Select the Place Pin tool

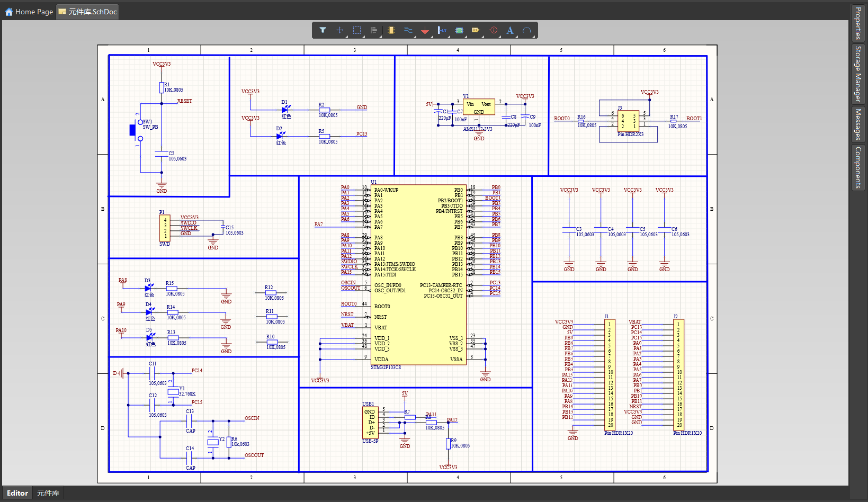pos(442,30)
